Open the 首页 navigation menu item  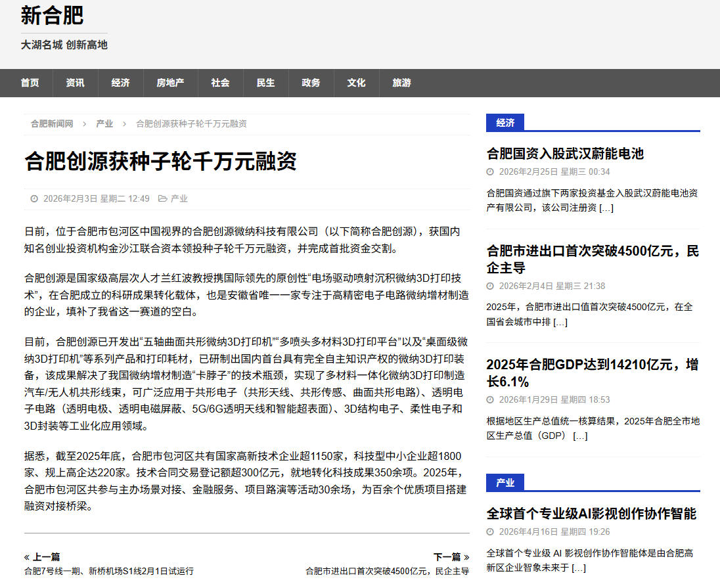pos(30,83)
